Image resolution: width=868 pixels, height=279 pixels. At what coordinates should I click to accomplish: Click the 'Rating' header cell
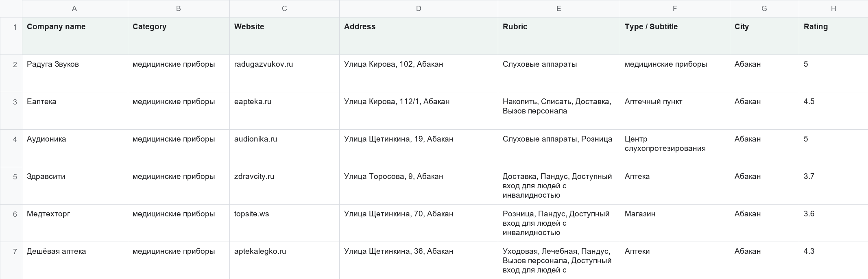click(833, 36)
